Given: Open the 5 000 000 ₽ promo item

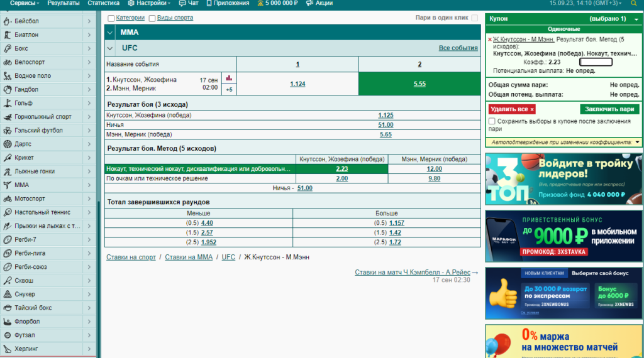Looking at the screenshot, I should pyautogui.click(x=277, y=3).
